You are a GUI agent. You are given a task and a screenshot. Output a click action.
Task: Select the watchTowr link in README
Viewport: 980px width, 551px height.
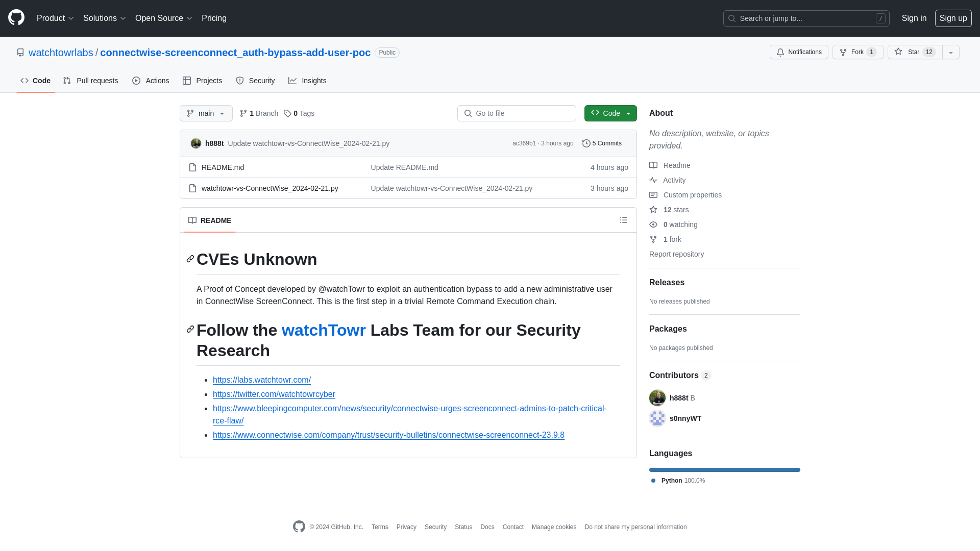coord(323,330)
